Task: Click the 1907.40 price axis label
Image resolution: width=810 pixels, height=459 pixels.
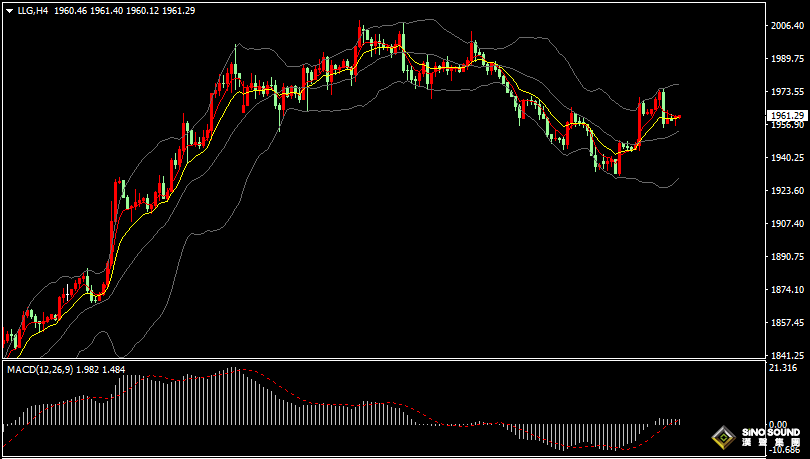Action: coord(787,224)
